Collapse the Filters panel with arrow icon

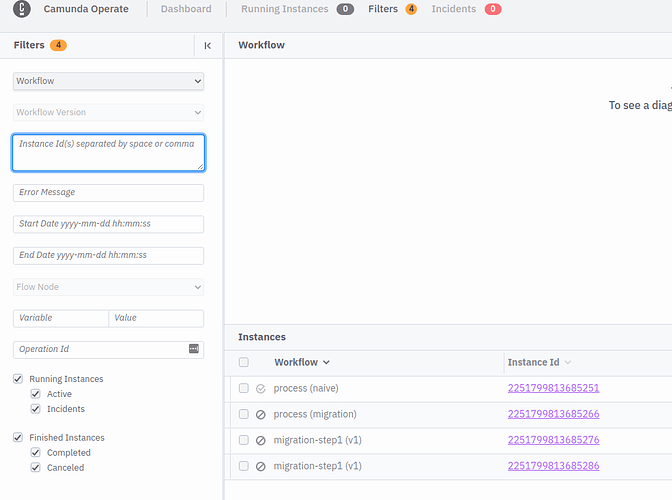click(x=208, y=45)
